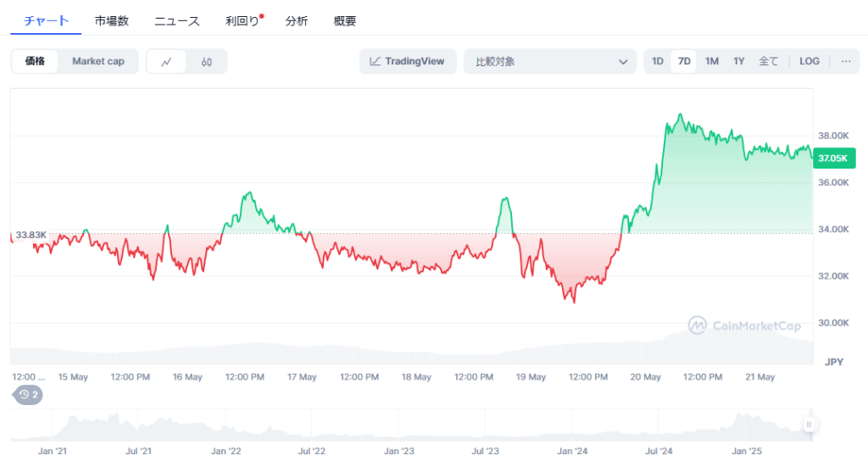Viewport: 868px width, 472px height.
Task: Open the three-dot more options menu
Action: (x=845, y=61)
